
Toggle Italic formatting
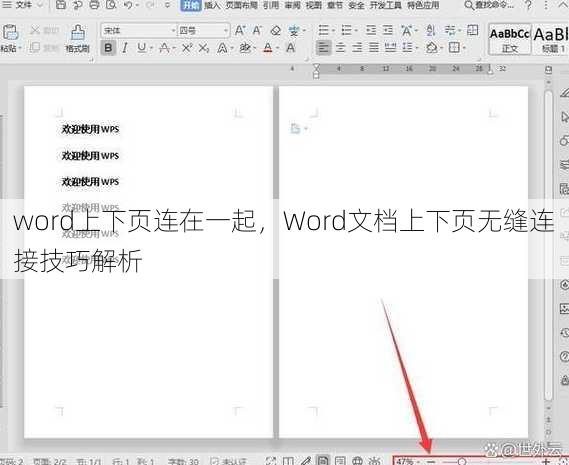(x=125, y=48)
